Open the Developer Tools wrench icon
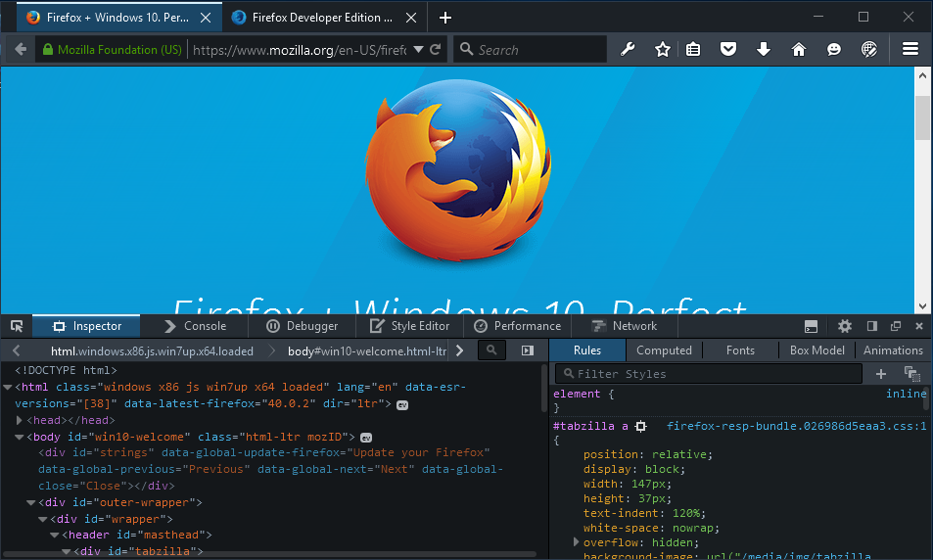This screenshot has height=560, width=933. pos(629,50)
